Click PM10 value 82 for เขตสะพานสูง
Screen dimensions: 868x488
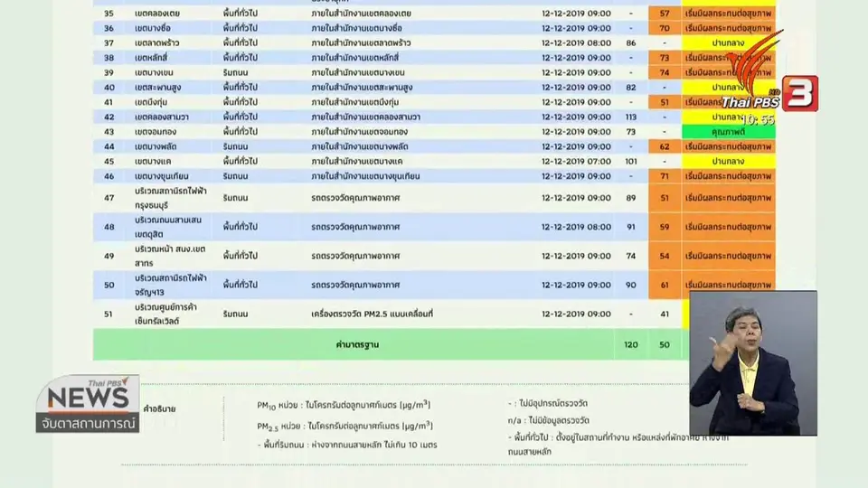click(630, 88)
